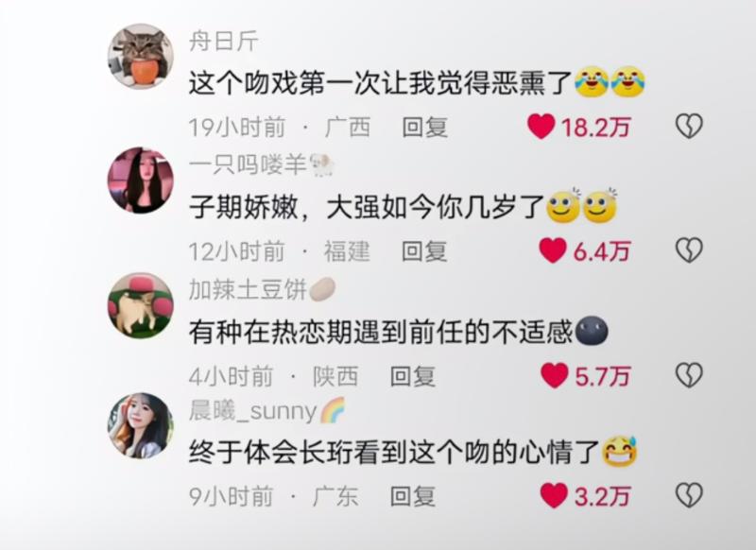Open username 舟日斤 profile
756x550 pixels.
(x=224, y=41)
